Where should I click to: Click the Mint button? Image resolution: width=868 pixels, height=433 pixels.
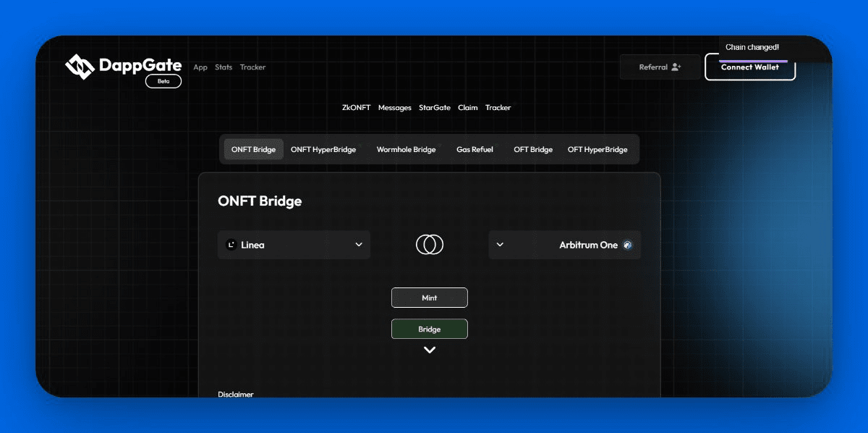point(430,298)
